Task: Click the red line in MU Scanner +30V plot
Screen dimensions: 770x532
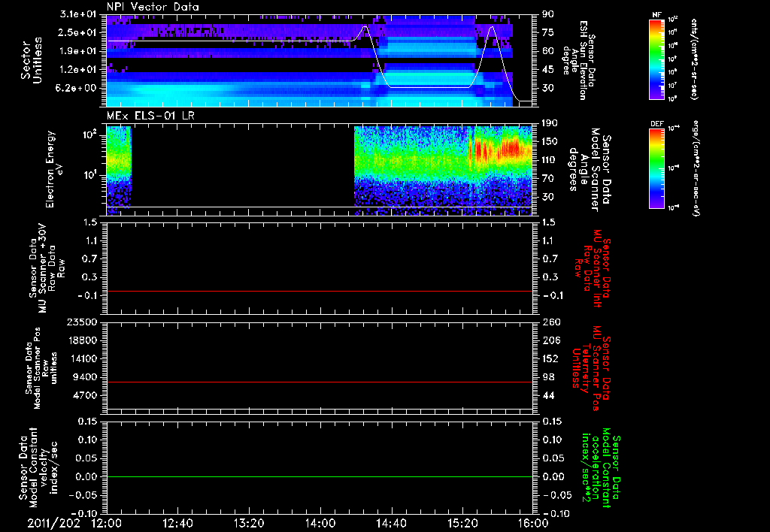Action: point(319,291)
